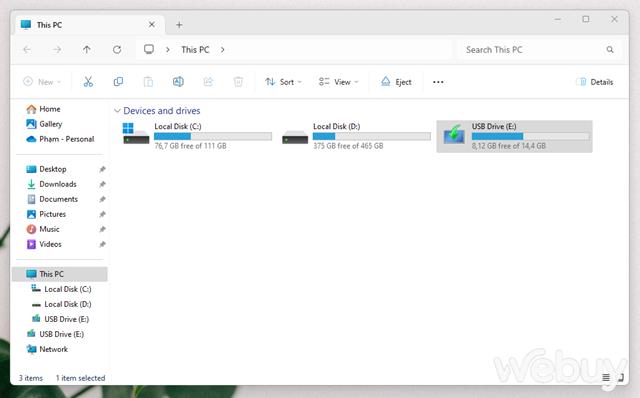
Task: Select USB Drive (E:) drive tile
Action: coord(514,136)
